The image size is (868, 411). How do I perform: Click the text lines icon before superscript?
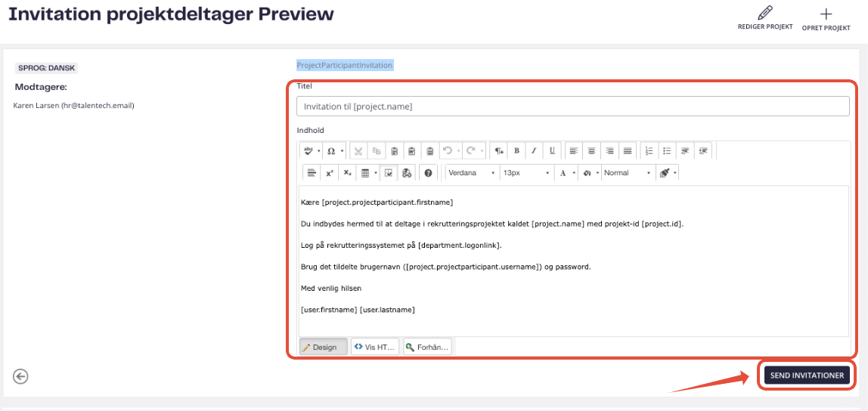coord(312,173)
